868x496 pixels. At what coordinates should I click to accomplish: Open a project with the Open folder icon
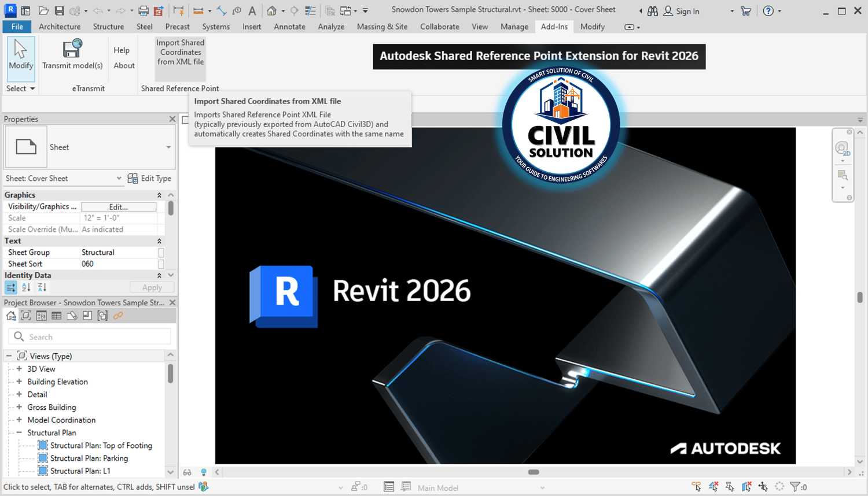[43, 10]
